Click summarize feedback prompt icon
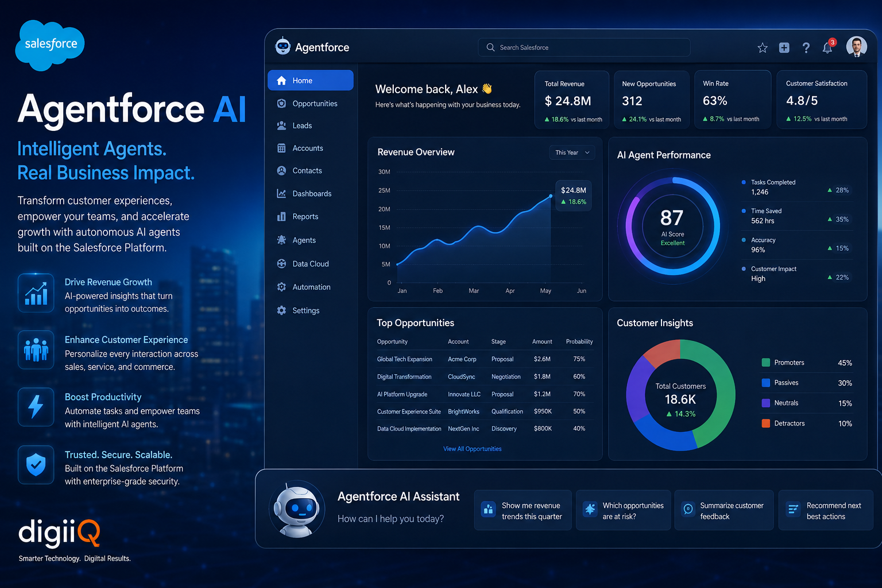882x588 pixels. (x=688, y=509)
